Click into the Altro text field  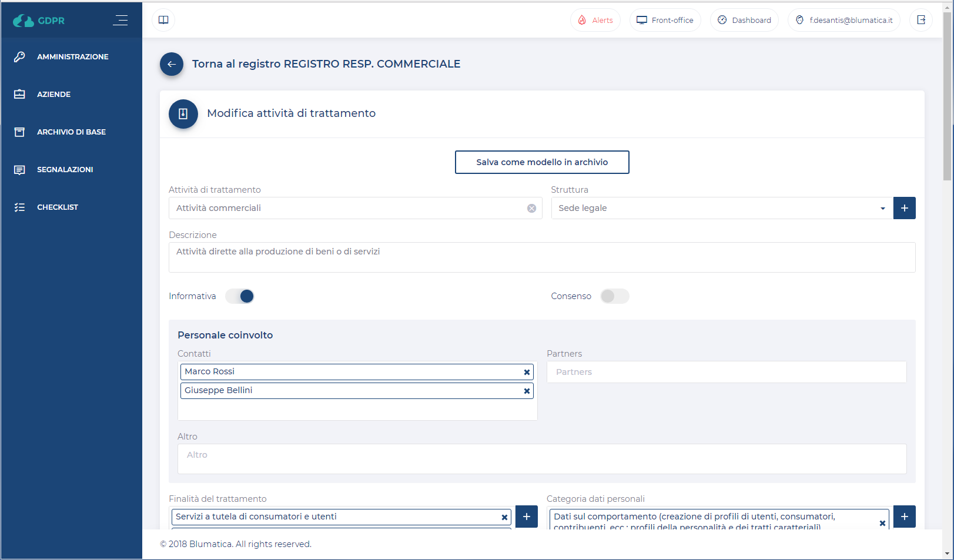(x=541, y=458)
